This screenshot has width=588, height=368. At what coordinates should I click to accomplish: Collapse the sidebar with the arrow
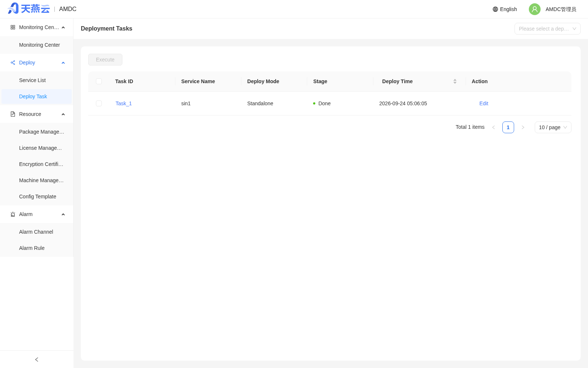click(x=37, y=360)
